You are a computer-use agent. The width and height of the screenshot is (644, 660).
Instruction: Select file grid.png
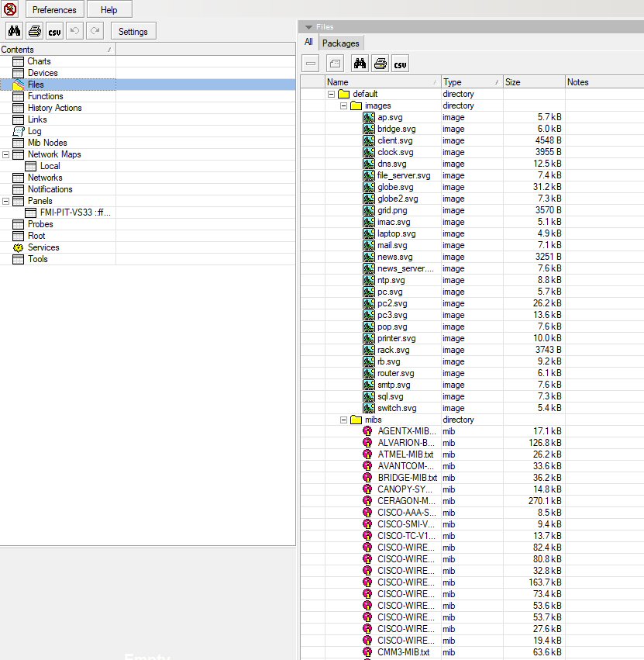click(392, 210)
